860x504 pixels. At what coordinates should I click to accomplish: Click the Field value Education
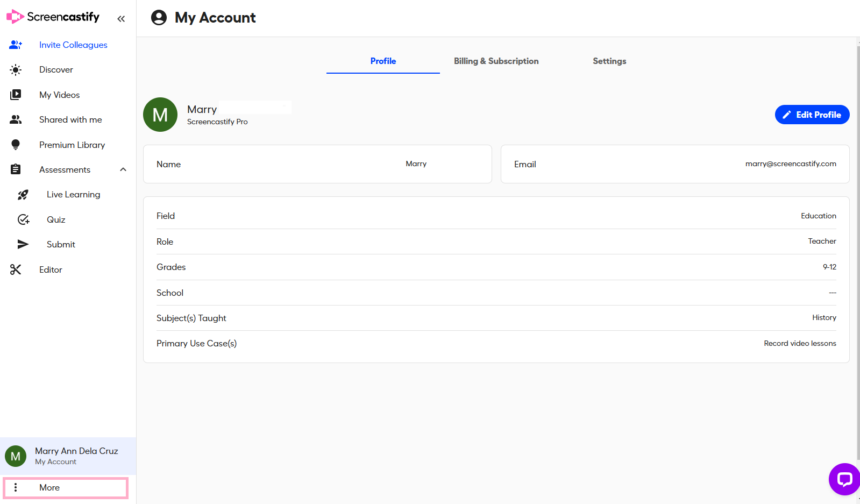(x=819, y=216)
